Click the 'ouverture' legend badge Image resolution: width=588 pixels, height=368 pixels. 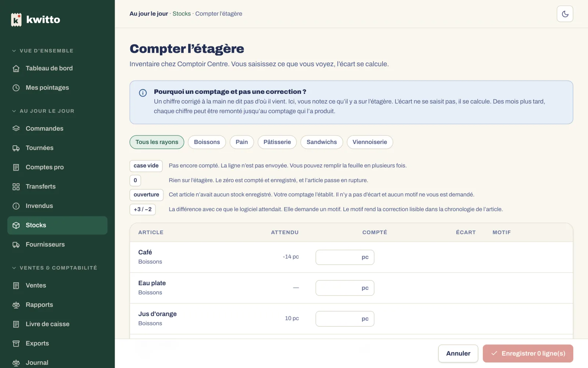pos(146,195)
